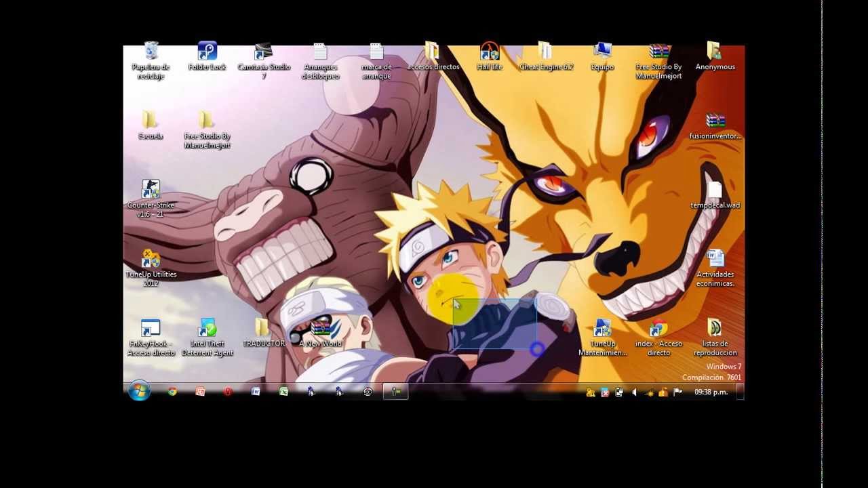Open the Free Studio By Manuelmejort folder
Viewport: 868px width, 488px height.
[207, 129]
